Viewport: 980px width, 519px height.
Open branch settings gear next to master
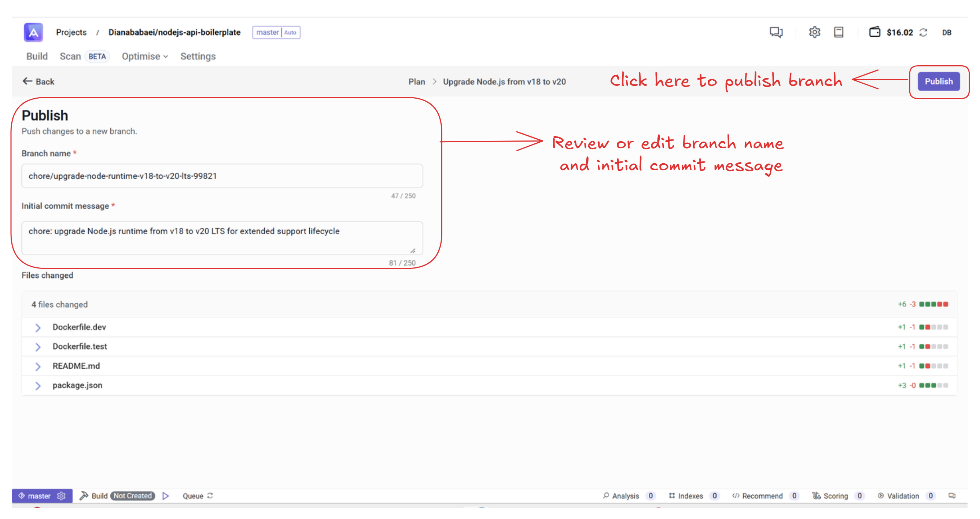pyautogui.click(x=61, y=496)
